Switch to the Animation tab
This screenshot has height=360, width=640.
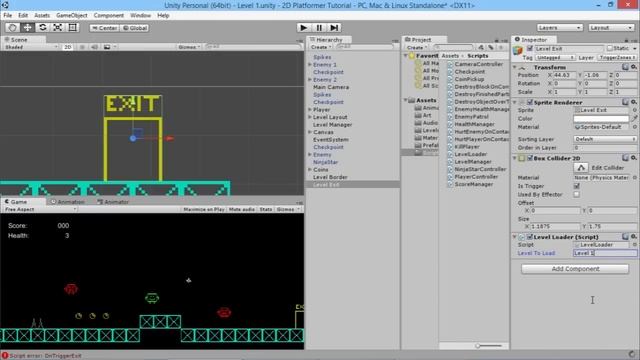tap(68, 202)
